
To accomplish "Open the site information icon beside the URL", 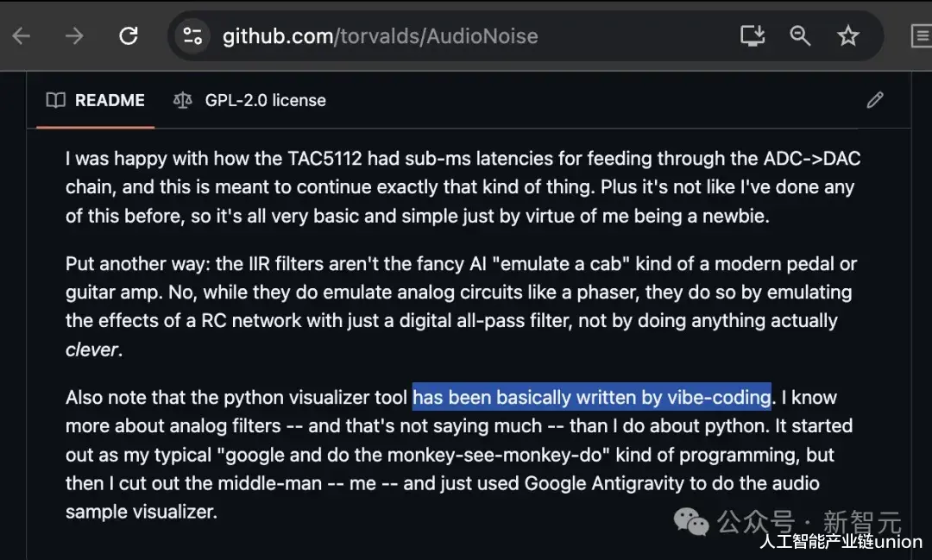I will click(x=191, y=36).
